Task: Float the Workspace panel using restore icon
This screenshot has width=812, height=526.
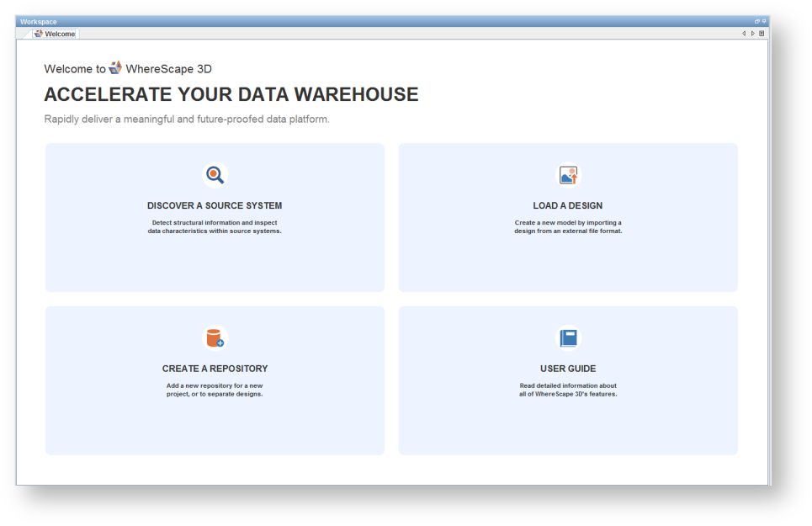Action: coord(756,22)
